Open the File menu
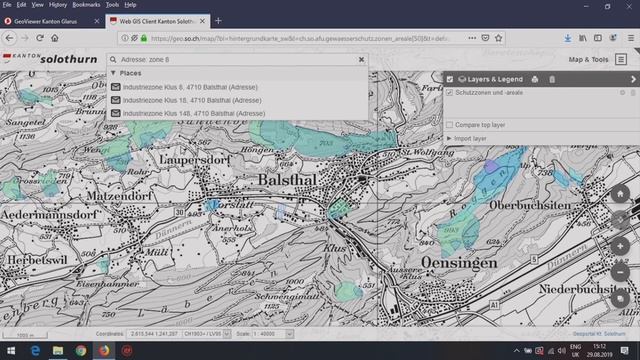The width and height of the screenshot is (640, 360). (x=7, y=5)
